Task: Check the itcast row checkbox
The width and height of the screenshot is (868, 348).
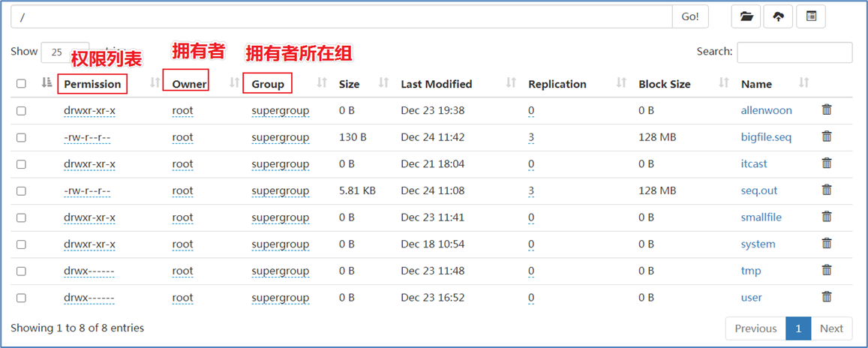Action: pyautogui.click(x=21, y=163)
